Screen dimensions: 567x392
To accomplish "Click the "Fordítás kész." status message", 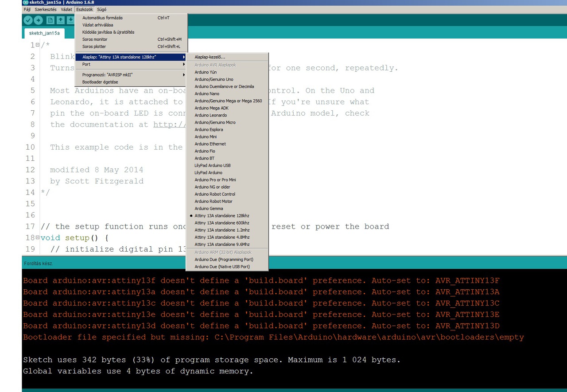I will pos(39,264).
